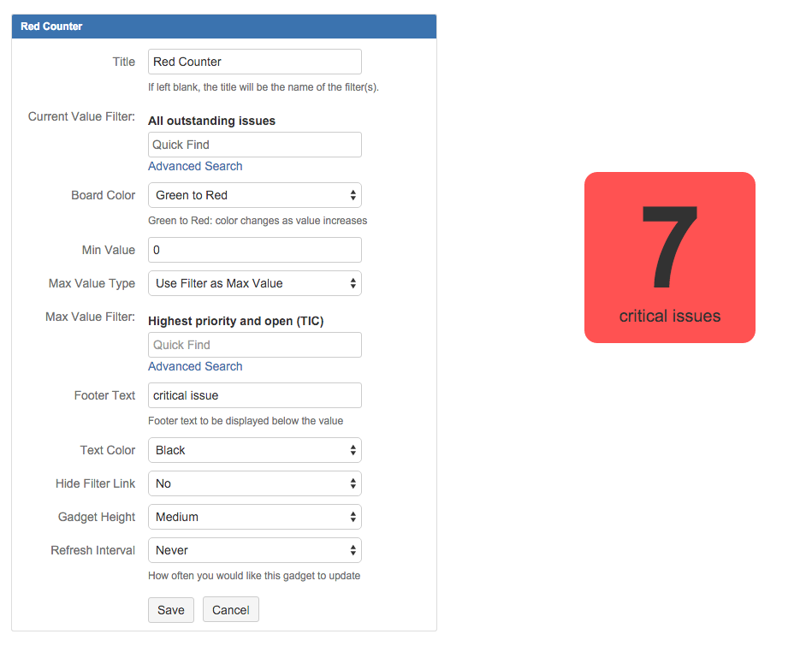Click the Title text field
The width and height of the screenshot is (812, 646).
[x=254, y=62]
